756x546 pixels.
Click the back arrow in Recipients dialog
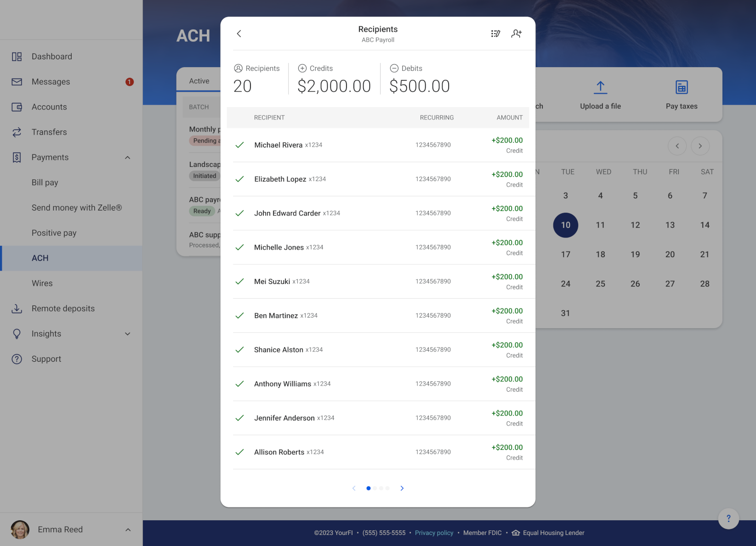(239, 34)
